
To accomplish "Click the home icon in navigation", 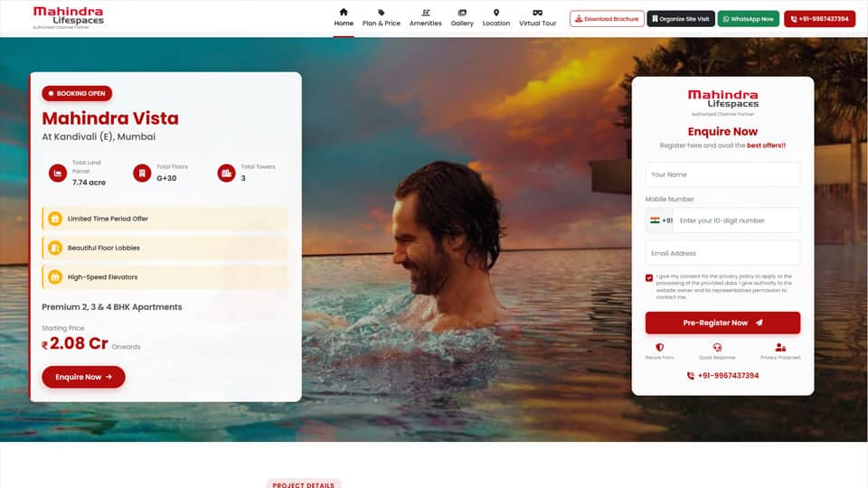I will click(x=344, y=12).
